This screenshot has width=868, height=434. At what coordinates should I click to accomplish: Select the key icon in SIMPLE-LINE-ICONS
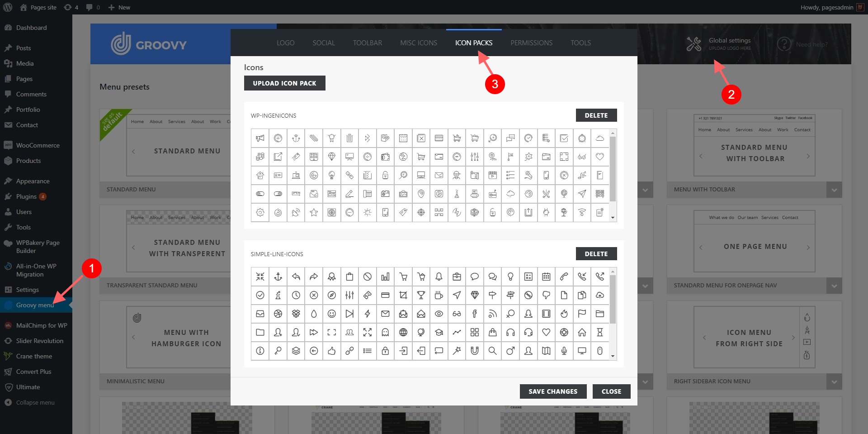point(278,351)
